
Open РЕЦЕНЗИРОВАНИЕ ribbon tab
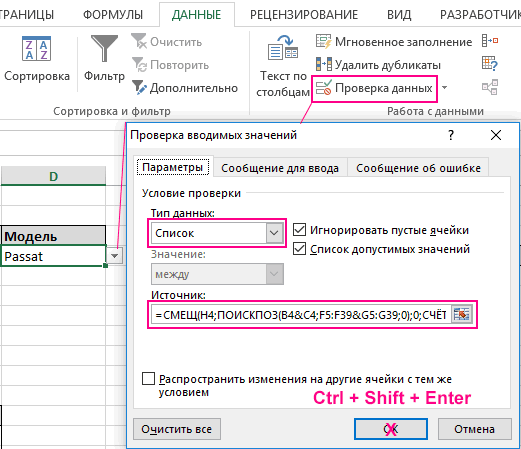coord(304,15)
